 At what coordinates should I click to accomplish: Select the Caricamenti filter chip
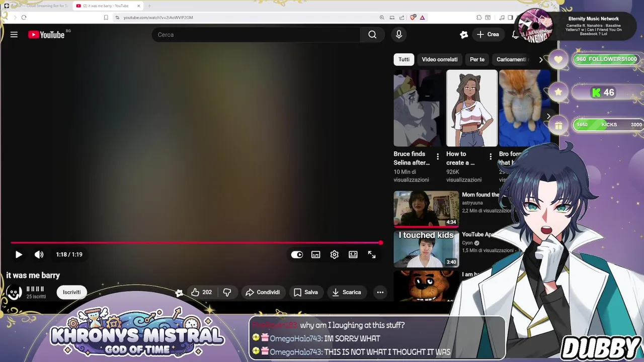[511, 59]
